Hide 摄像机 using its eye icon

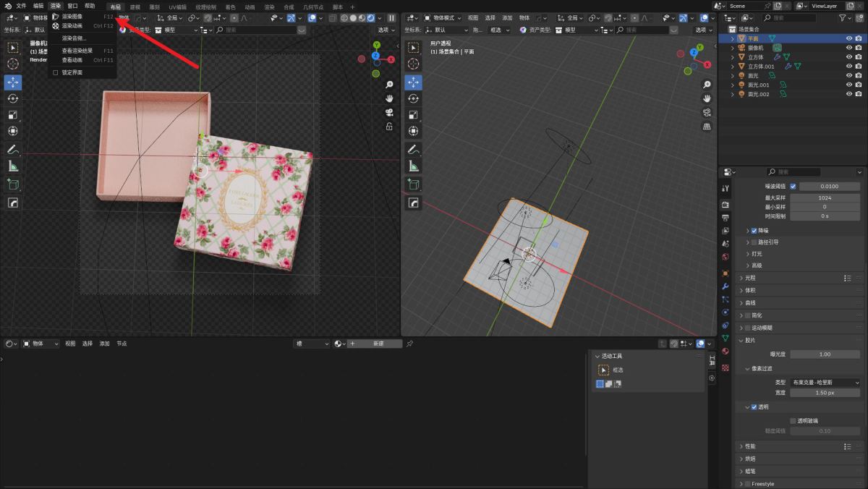[x=849, y=48]
